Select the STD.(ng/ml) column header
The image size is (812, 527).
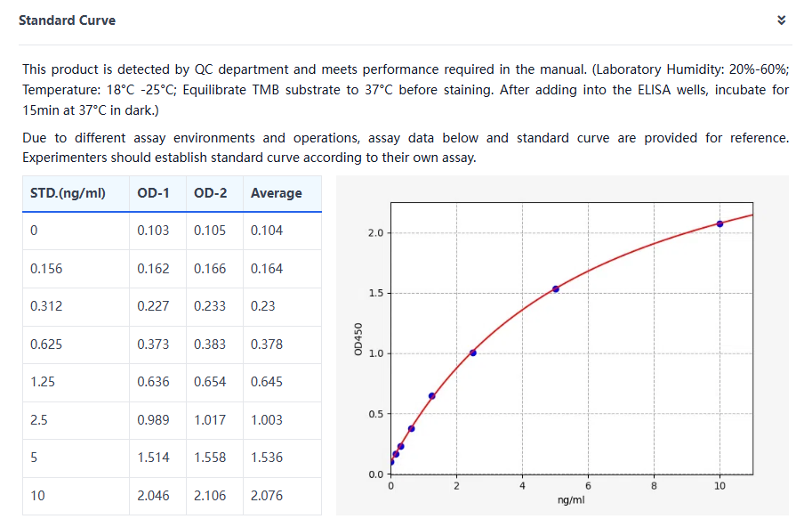(68, 193)
